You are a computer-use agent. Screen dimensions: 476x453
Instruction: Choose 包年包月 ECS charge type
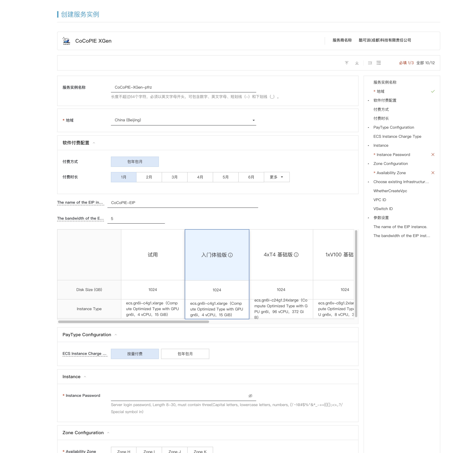click(x=185, y=354)
